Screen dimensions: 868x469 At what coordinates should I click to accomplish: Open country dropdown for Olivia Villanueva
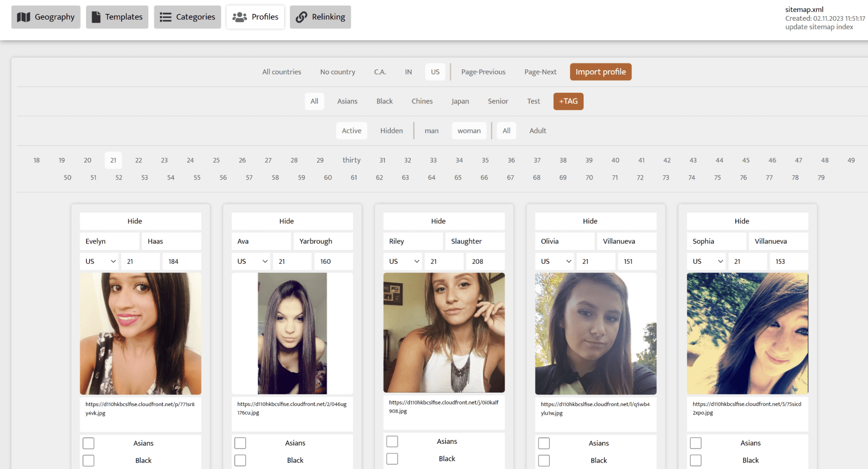[x=555, y=262]
